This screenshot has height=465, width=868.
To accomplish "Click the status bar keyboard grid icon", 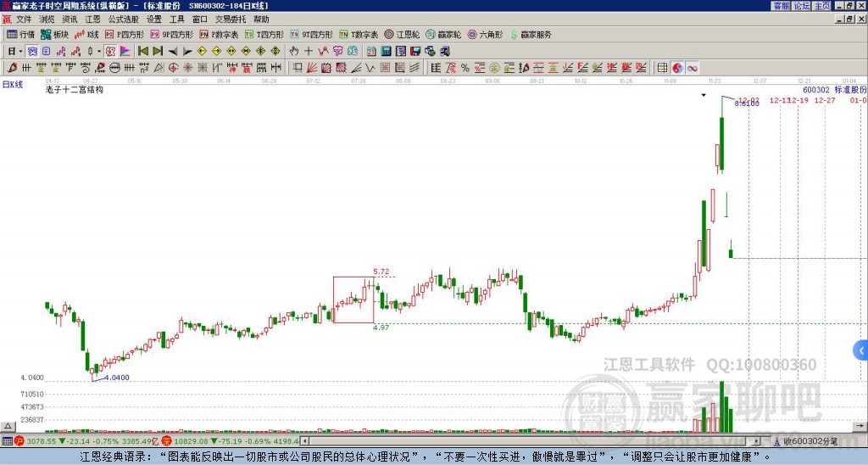I will (7, 441).
